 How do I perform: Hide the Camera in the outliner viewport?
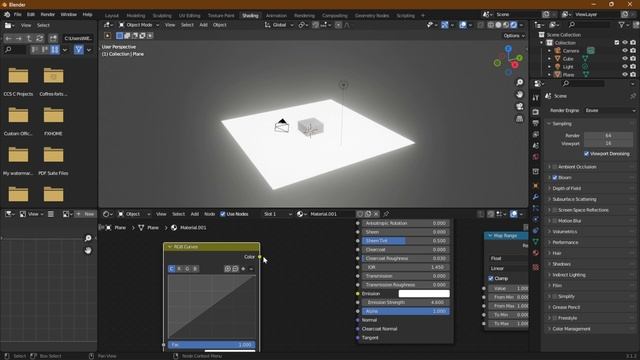click(x=625, y=51)
